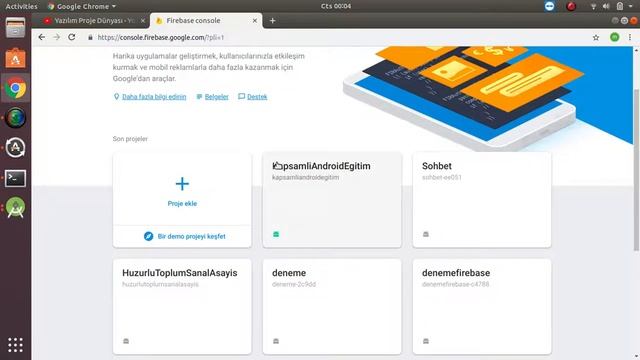This screenshot has height=360, width=640.
Task: Open the denemefirebase project card
Action: click(x=482, y=307)
